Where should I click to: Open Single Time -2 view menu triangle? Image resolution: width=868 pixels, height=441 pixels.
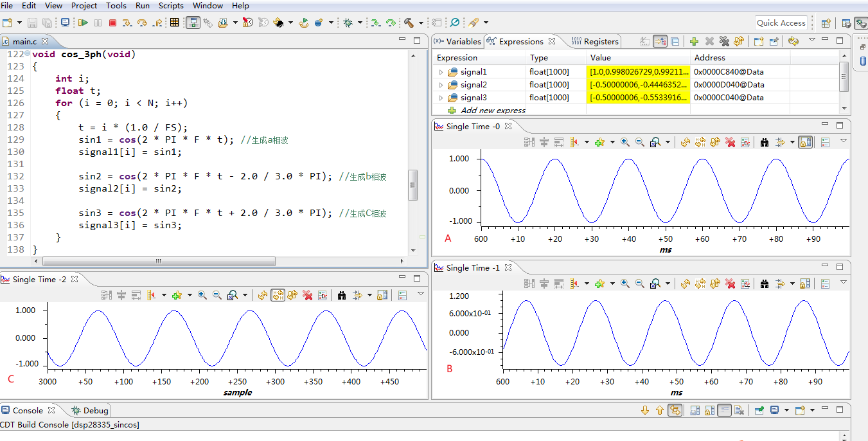point(421,294)
